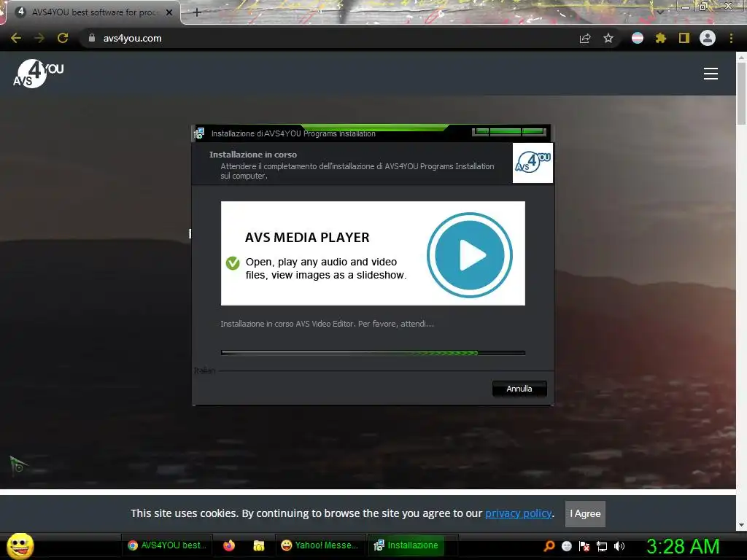This screenshot has width=747, height=560.
Task: Open the striped extension icon in toolbar
Action: coord(637,38)
